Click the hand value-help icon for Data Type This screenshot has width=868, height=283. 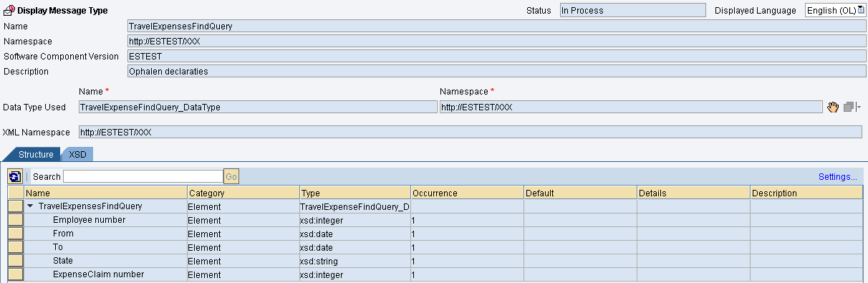click(x=832, y=107)
